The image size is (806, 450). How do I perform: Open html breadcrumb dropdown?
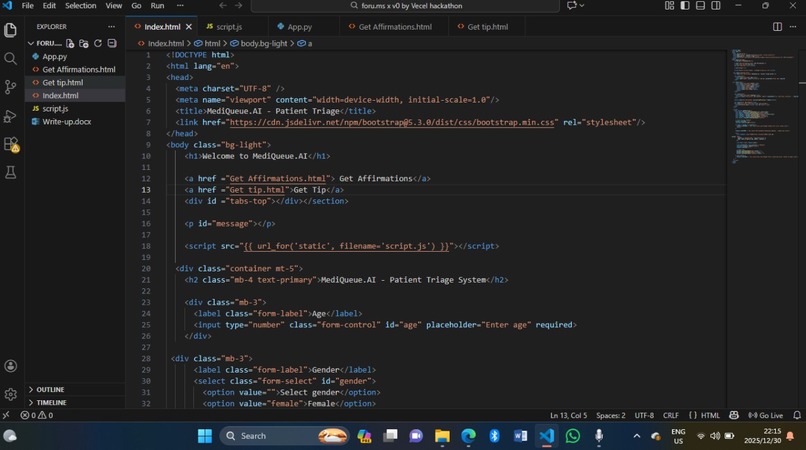pos(207,44)
